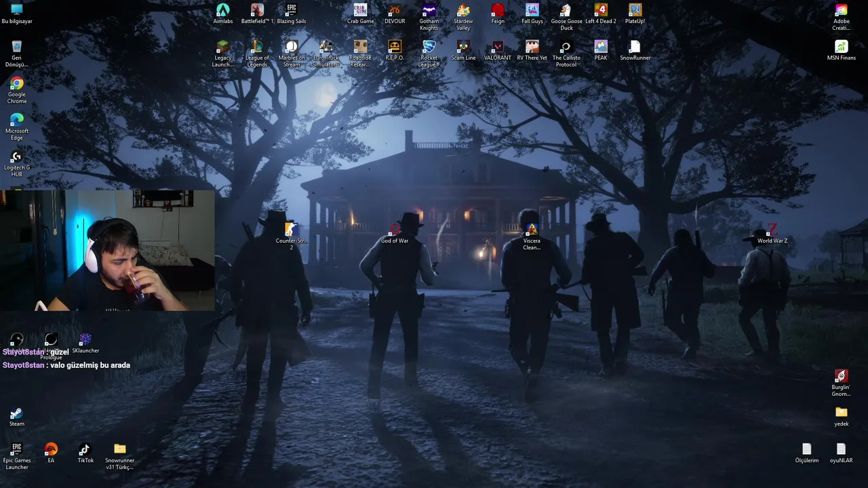Viewport: 868px width, 488px height.
Task: Click chat message 'valo güzelmiş bu arada'
Action: 90,365
